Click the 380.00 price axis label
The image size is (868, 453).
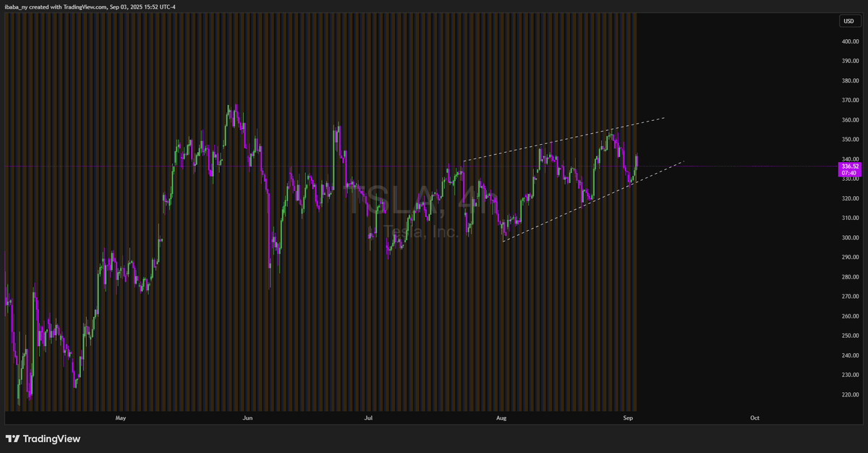pyautogui.click(x=849, y=81)
